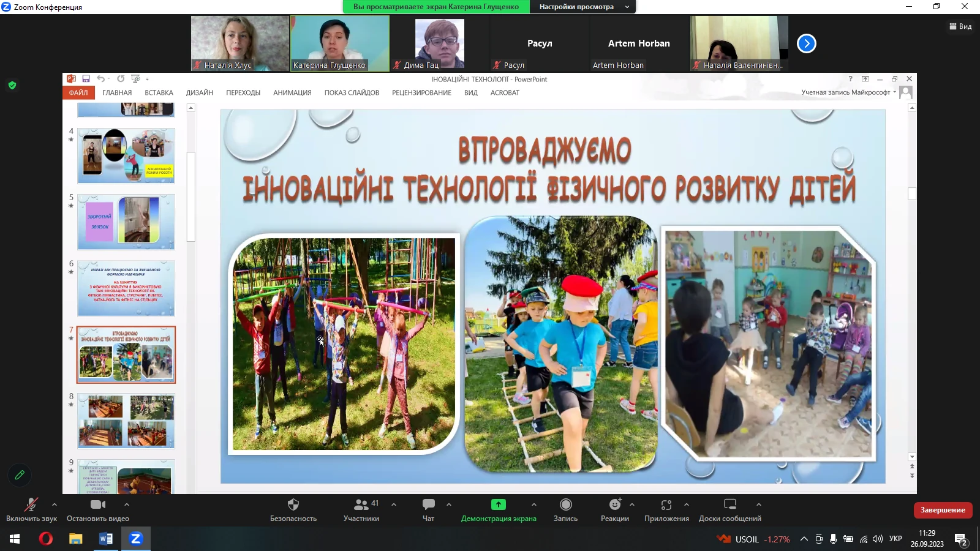Click the green encryption shield indicator
The image size is (980, 551).
[12, 86]
